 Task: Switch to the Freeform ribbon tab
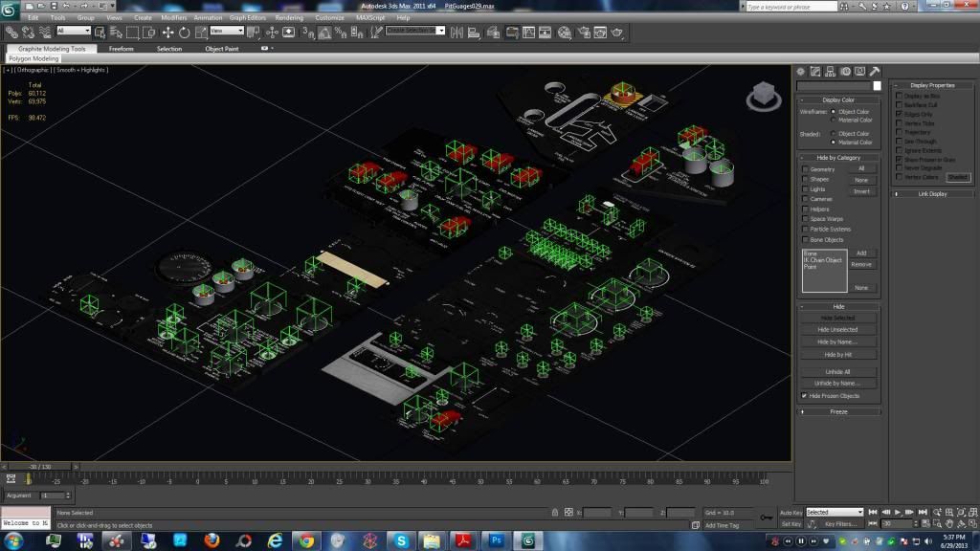click(122, 48)
